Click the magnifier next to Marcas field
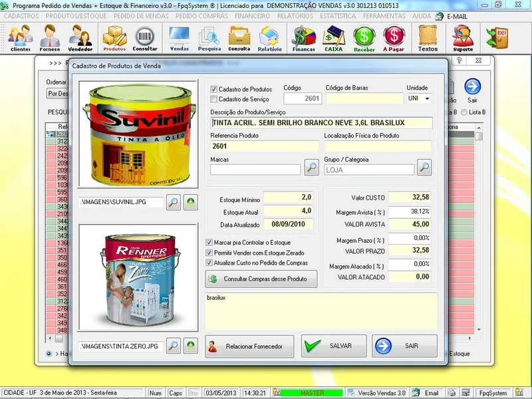 (311, 168)
